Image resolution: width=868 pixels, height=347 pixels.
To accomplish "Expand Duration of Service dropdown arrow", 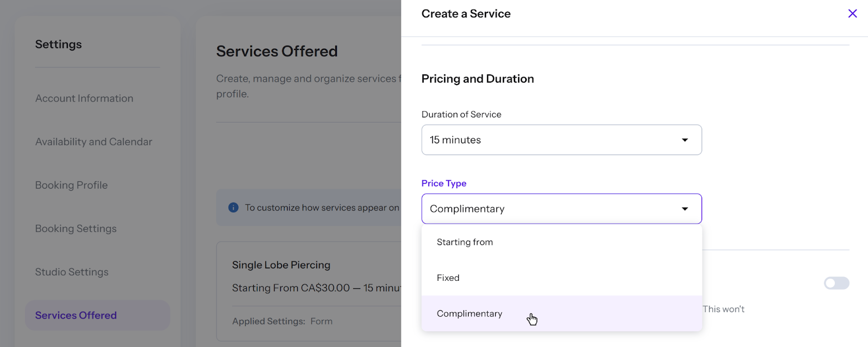I will tap(685, 140).
